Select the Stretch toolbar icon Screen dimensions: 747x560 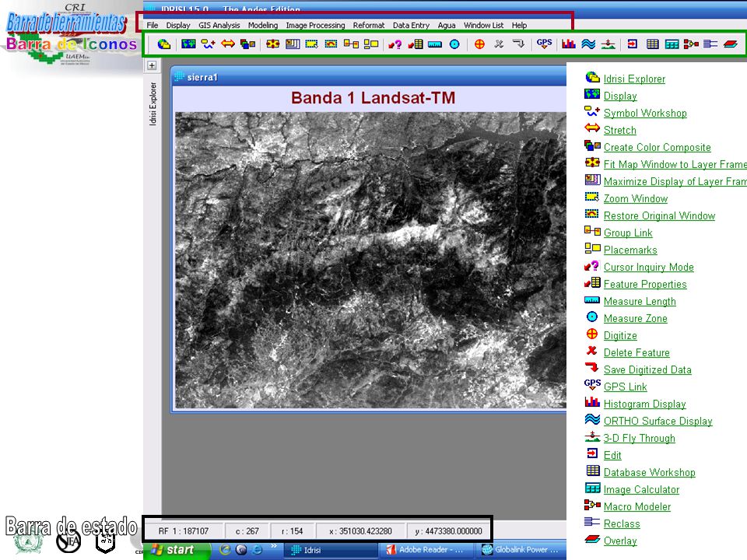click(228, 44)
